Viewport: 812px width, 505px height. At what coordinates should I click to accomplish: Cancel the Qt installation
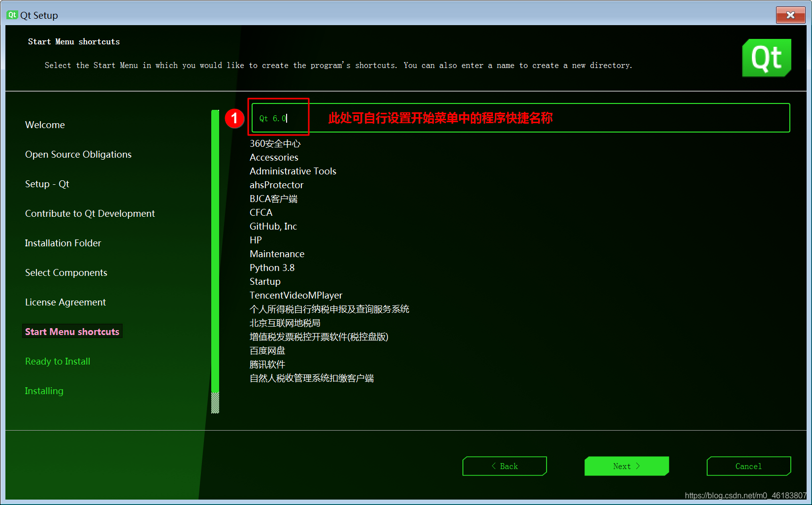[748, 466]
